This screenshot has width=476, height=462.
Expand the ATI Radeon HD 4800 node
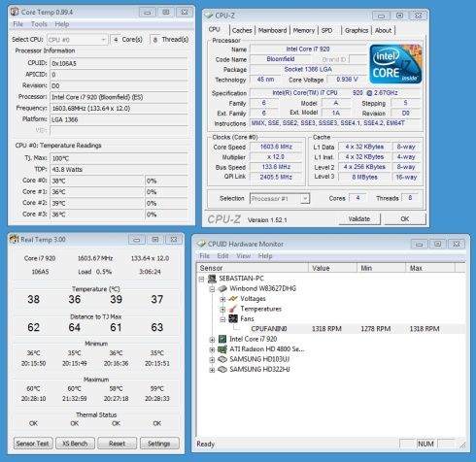[212, 349]
